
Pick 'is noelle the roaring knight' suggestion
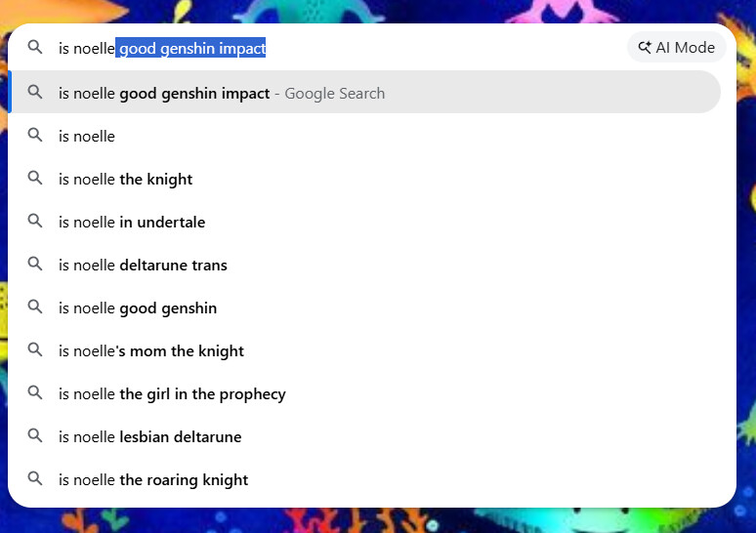[365, 479]
